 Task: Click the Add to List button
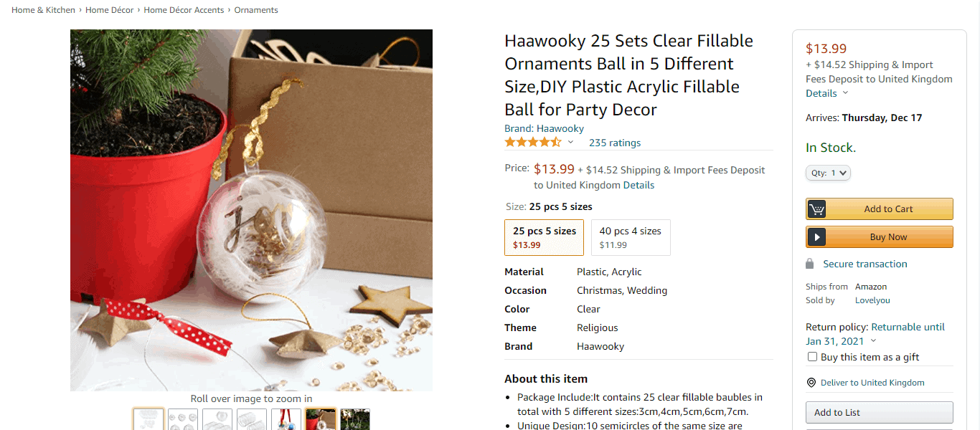click(880, 412)
